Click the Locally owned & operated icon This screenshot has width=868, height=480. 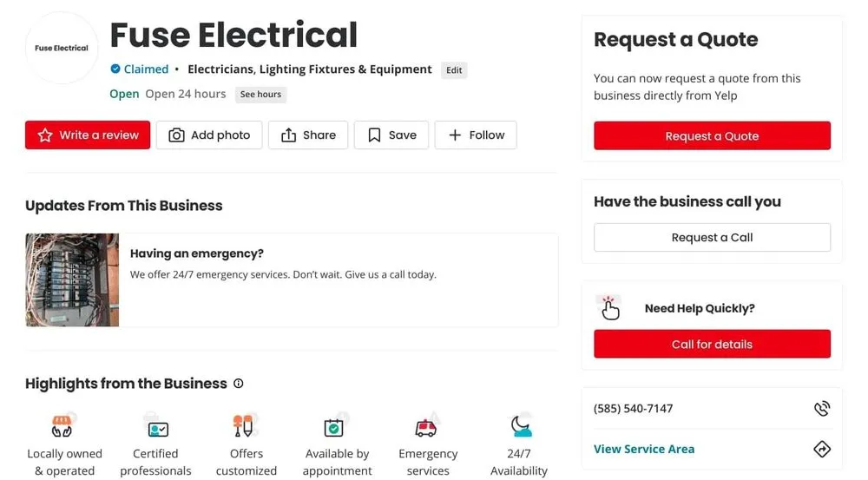click(62, 426)
